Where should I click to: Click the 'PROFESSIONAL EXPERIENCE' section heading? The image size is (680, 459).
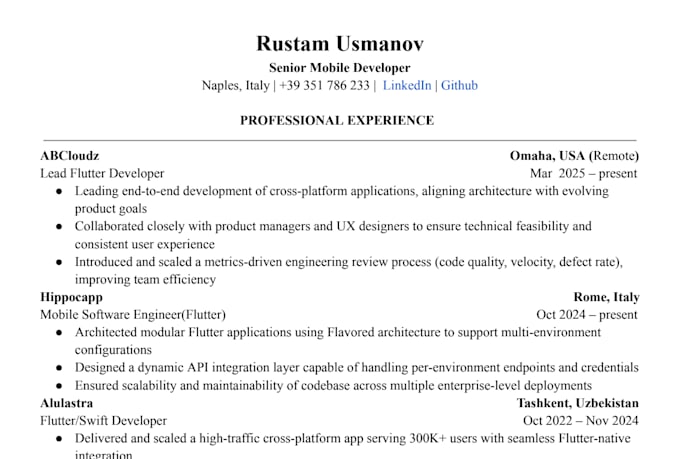point(337,121)
